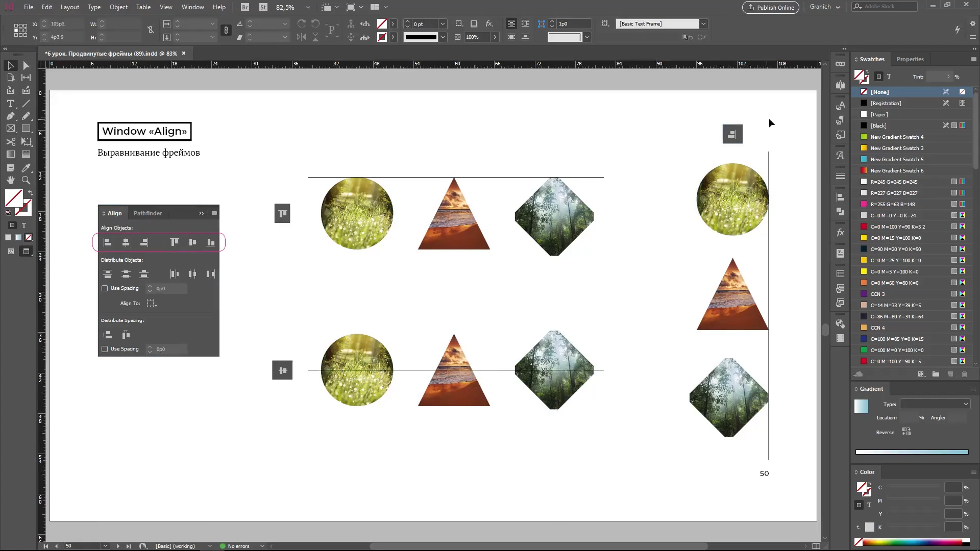Select the Zoom tool magnifier

(x=26, y=180)
